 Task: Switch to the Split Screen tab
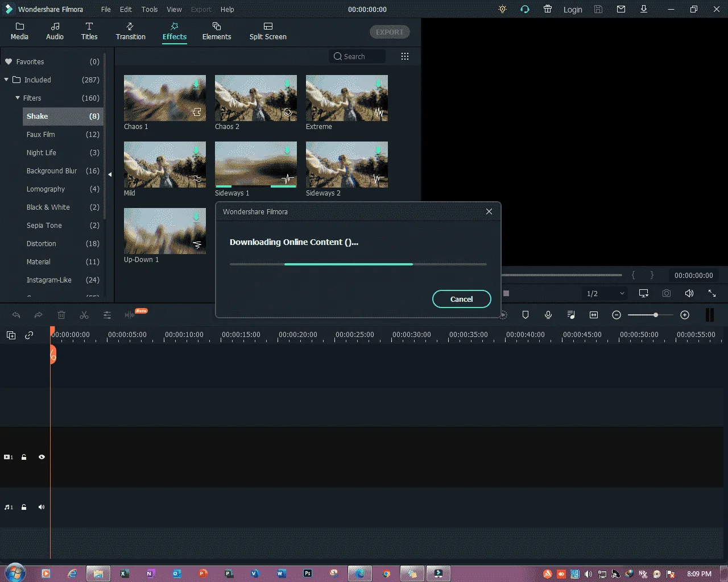(x=268, y=31)
